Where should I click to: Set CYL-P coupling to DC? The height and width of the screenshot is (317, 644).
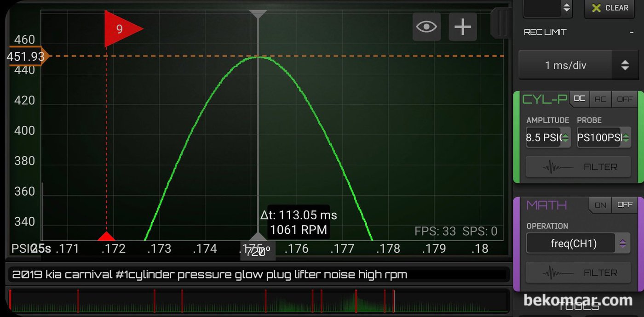[x=580, y=99]
